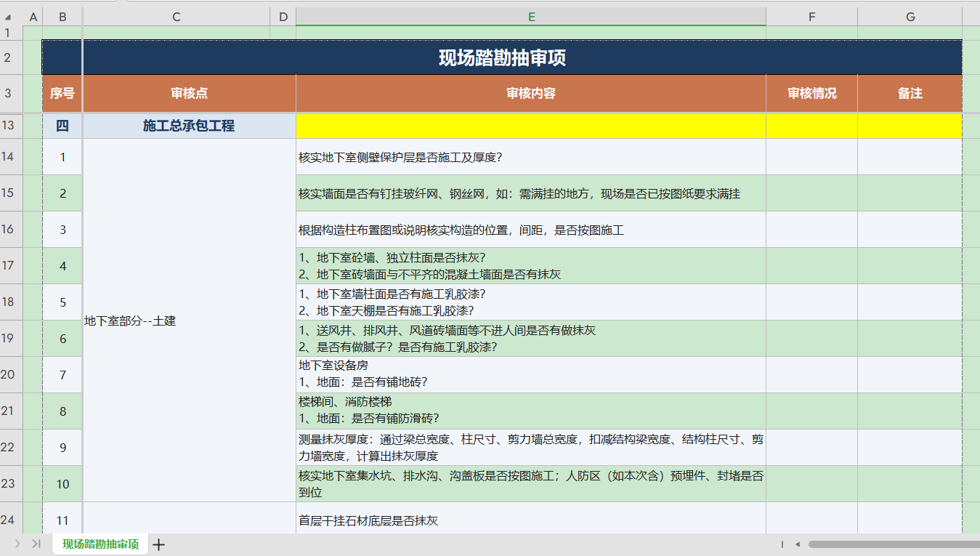Click cell 首层干挂石材底层是否抹灰

pyautogui.click(x=531, y=518)
